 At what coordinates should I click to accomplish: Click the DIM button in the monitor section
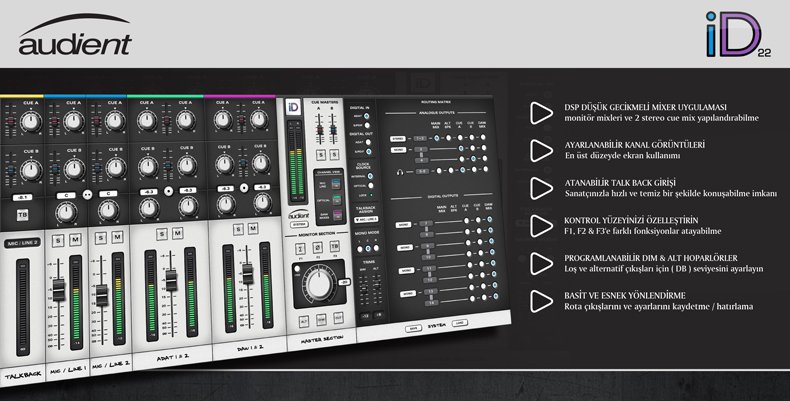point(321,319)
